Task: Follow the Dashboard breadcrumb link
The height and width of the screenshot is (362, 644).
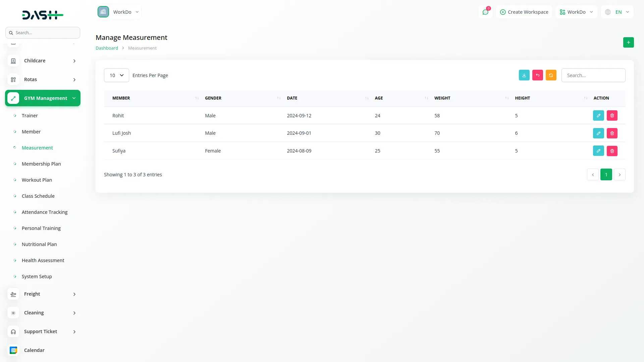Action: tap(107, 48)
